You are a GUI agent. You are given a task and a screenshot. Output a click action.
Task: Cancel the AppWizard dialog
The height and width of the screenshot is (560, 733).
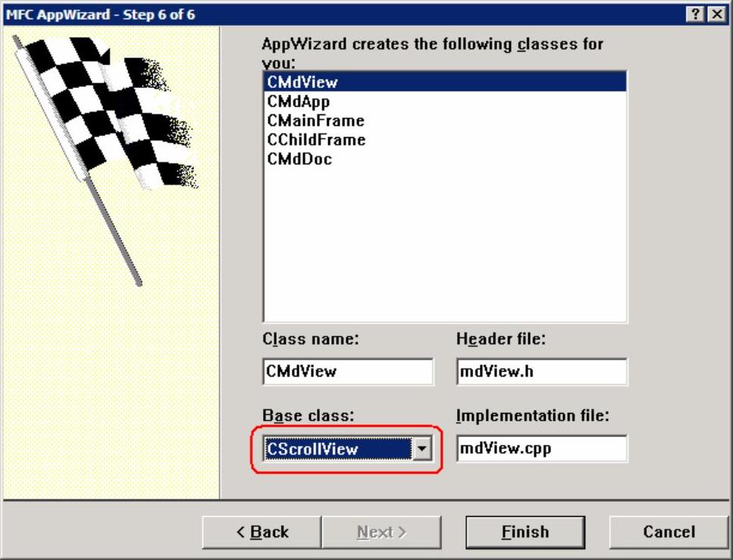(x=669, y=532)
